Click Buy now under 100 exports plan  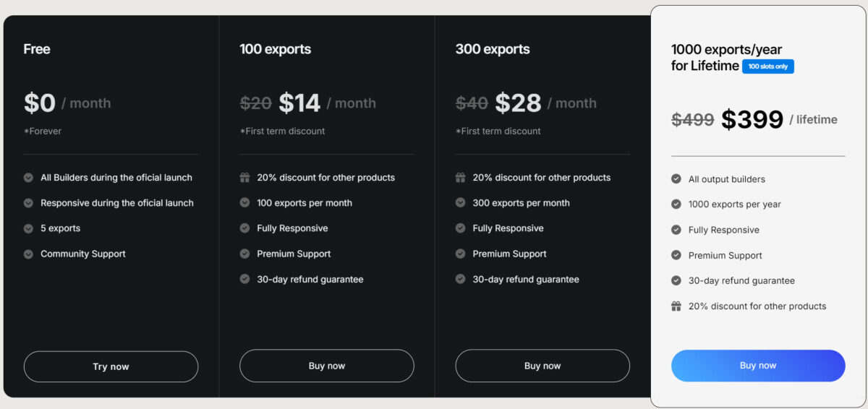327,366
